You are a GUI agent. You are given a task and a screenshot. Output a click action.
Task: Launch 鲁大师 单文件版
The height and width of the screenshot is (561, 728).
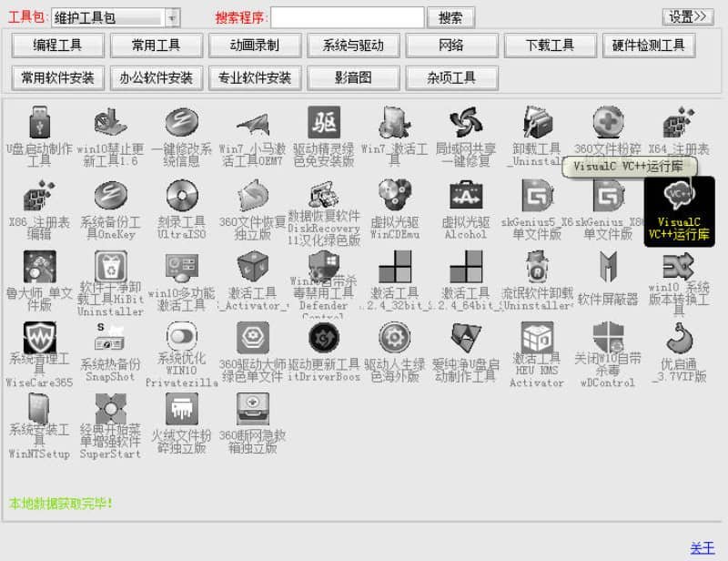click(39, 280)
